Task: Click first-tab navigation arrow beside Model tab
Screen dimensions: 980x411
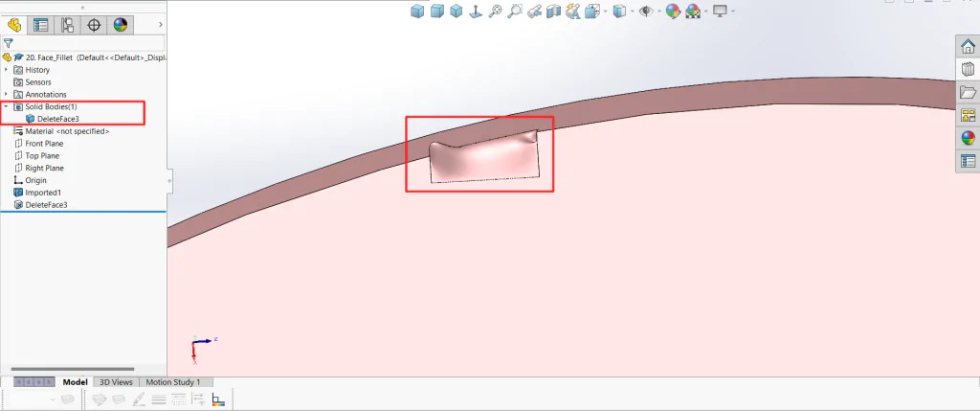Action: click(19, 382)
